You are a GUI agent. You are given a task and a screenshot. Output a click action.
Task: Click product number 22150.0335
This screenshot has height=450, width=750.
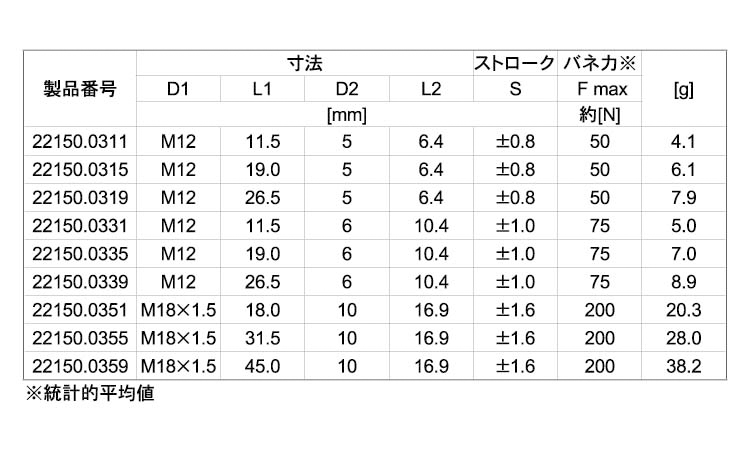tap(80, 253)
